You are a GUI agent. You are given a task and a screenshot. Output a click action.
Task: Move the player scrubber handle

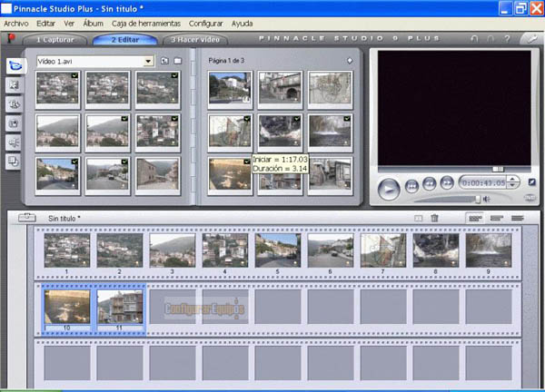(498, 169)
